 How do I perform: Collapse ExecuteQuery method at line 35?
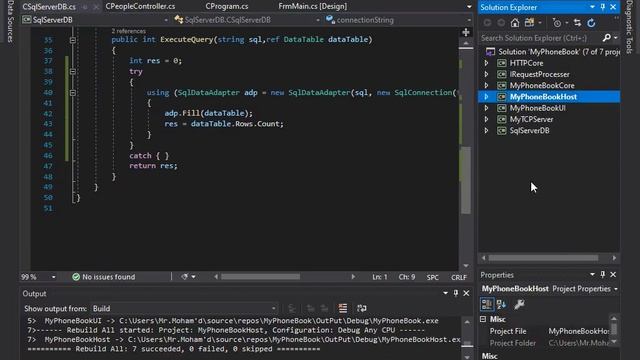(x=73, y=40)
